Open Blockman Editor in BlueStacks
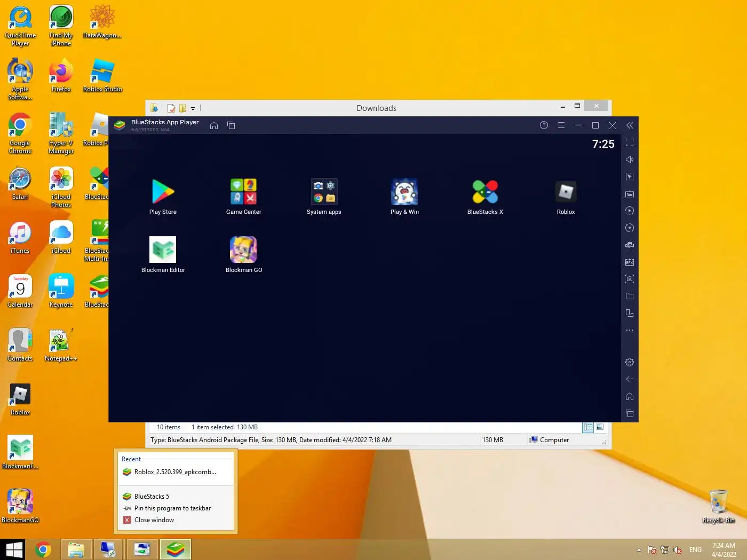The height and width of the screenshot is (560, 747). pos(163,254)
